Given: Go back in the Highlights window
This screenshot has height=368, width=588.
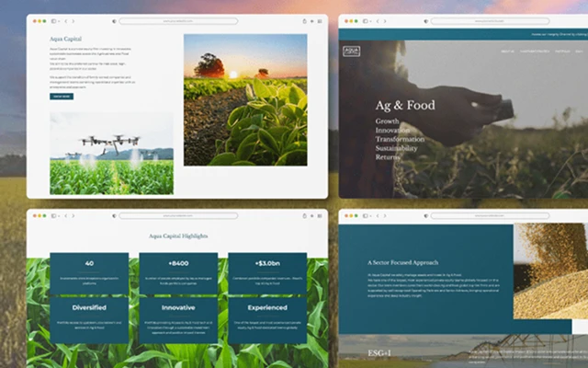Looking at the screenshot, I should 66,216.
